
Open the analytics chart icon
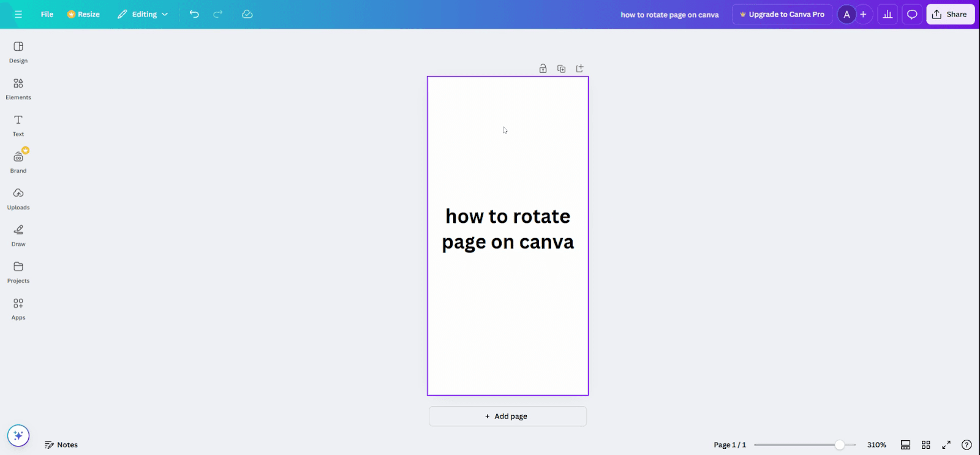tap(888, 14)
